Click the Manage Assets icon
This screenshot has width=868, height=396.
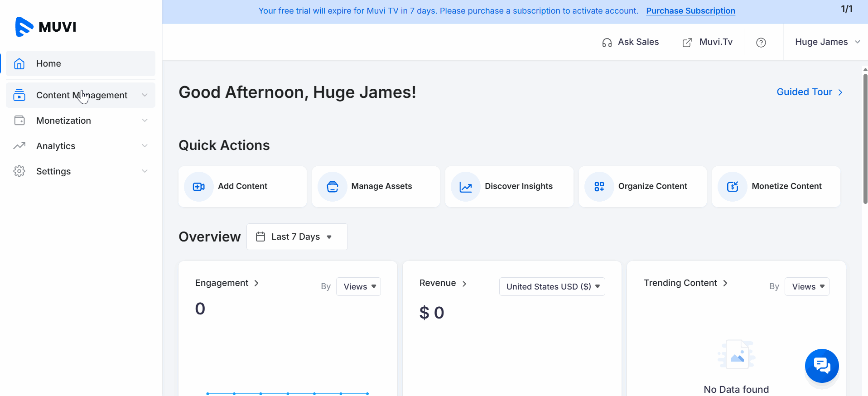pyautogui.click(x=332, y=187)
